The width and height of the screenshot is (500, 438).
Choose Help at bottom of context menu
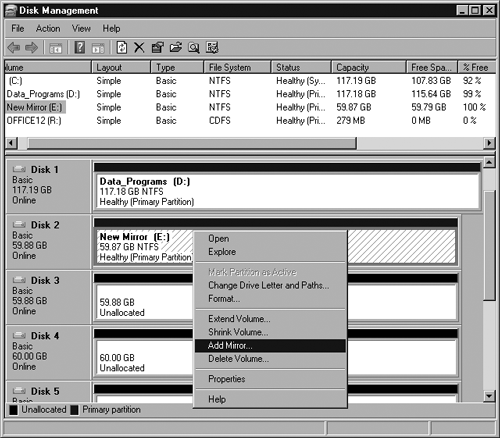(x=270, y=399)
